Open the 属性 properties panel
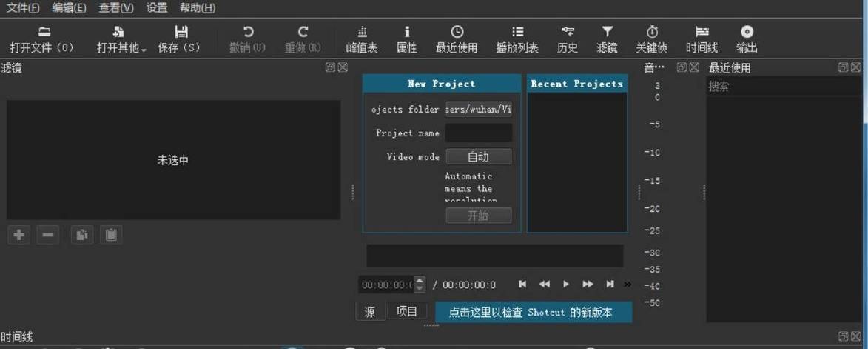 (407, 39)
